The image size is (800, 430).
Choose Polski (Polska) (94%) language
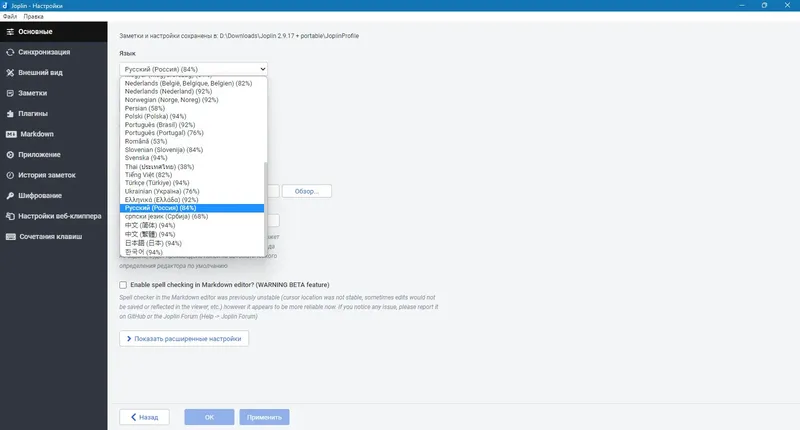pyautogui.click(x=192, y=116)
